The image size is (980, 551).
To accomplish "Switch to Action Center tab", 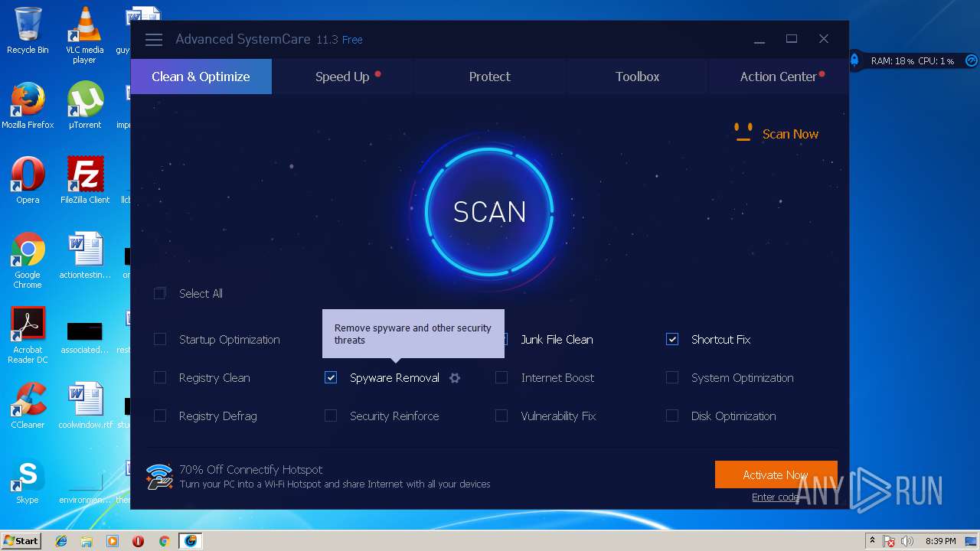I will pos(779,77).
